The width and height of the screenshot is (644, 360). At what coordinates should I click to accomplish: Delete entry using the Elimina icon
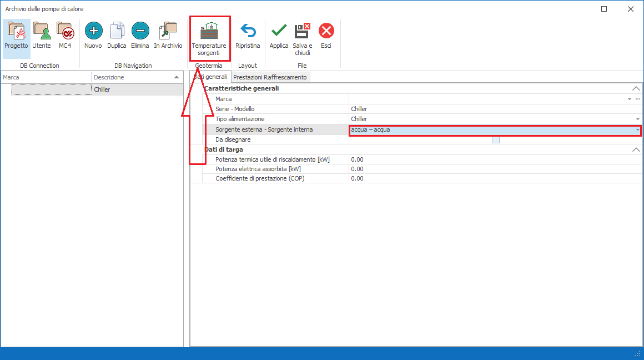click(x=140, y=36)
